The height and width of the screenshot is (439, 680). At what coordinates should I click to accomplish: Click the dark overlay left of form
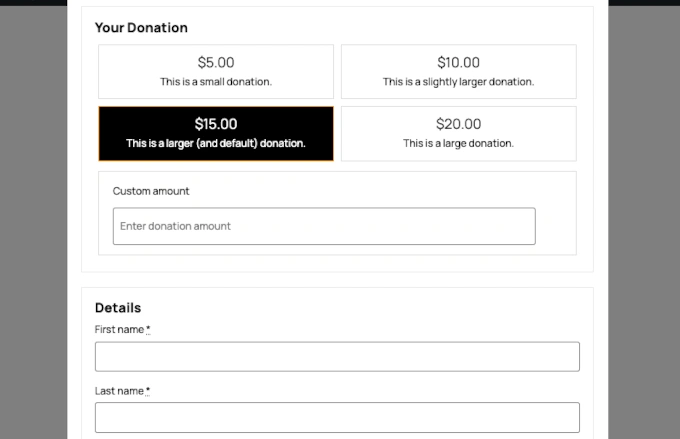(33, 220)
